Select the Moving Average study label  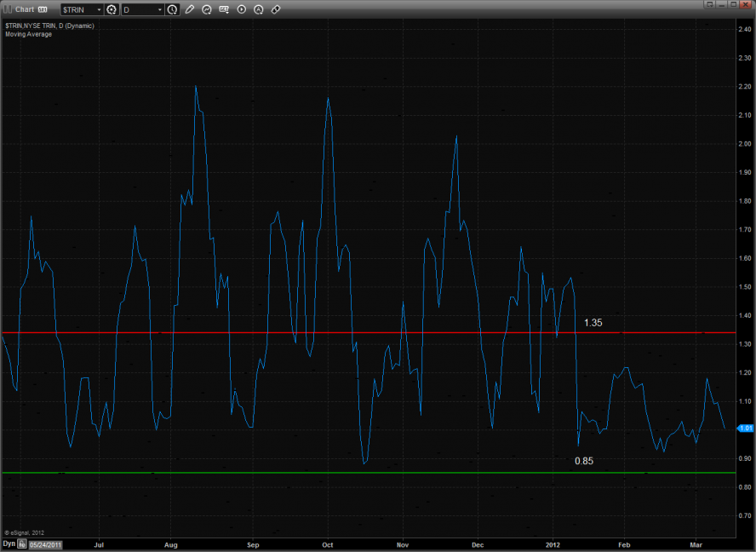[28, 34]
